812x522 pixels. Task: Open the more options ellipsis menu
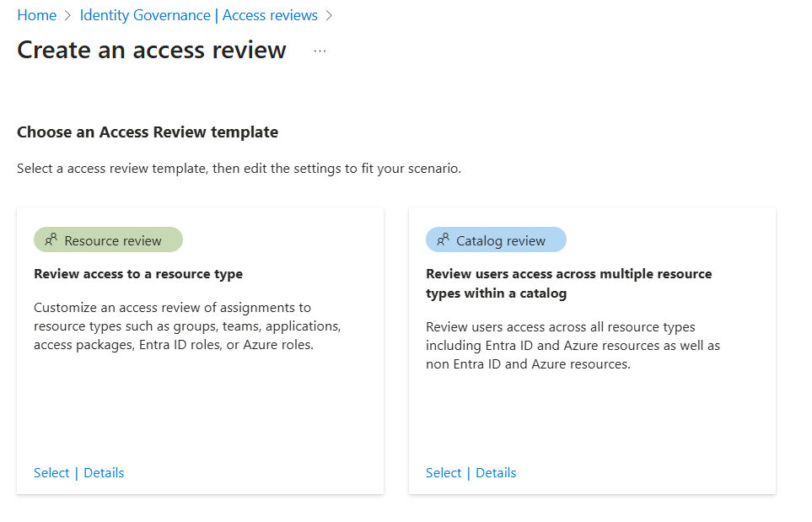pyautogui.click(x=320, y=51)
